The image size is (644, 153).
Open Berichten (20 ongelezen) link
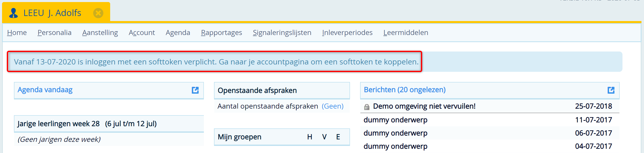[x=405, y=90]
